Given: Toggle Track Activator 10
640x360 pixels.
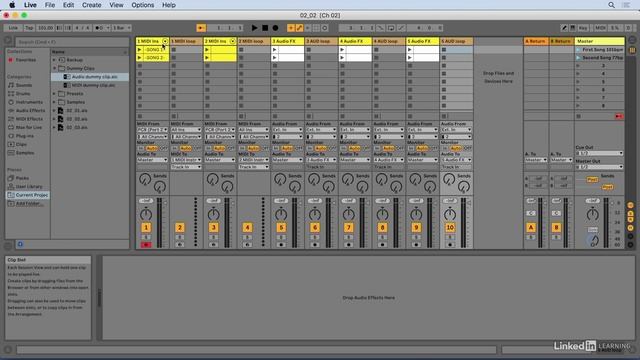Looking at the screenshot, I should pyautogui.click(x=450, y=227).
